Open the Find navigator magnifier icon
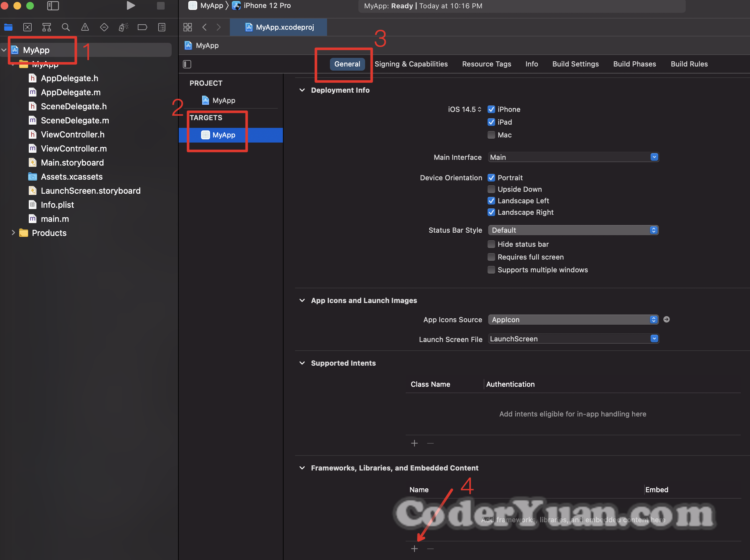This screenshot has height=560, width=750. pyautogui.click(x=66, y=27)
